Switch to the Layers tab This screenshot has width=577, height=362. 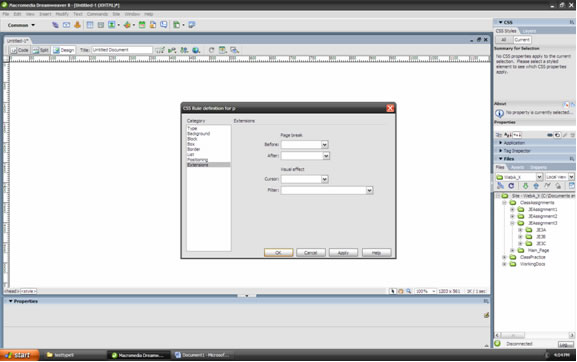pyautogui.click(x=529, y=31)
